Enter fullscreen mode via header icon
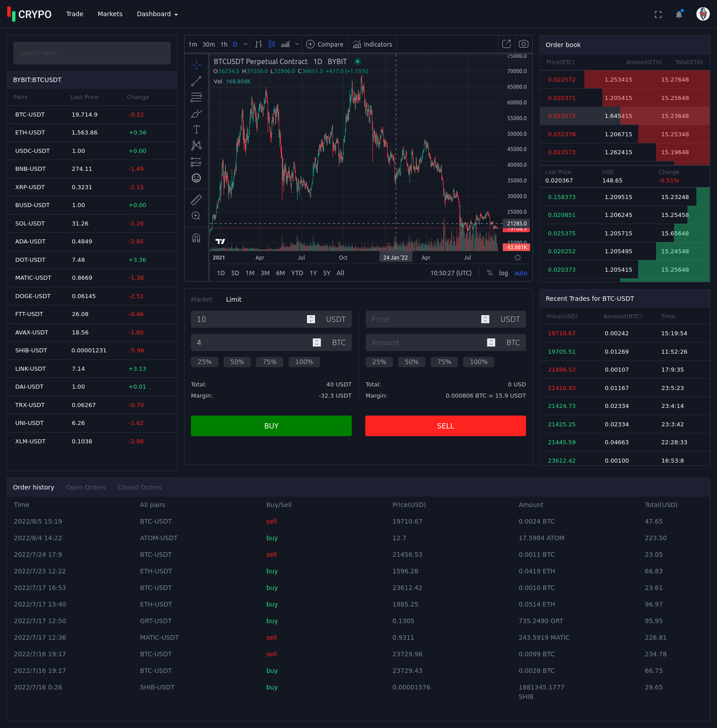The height and width of the screenshot is (728, 717). click(x=658, y=14)
